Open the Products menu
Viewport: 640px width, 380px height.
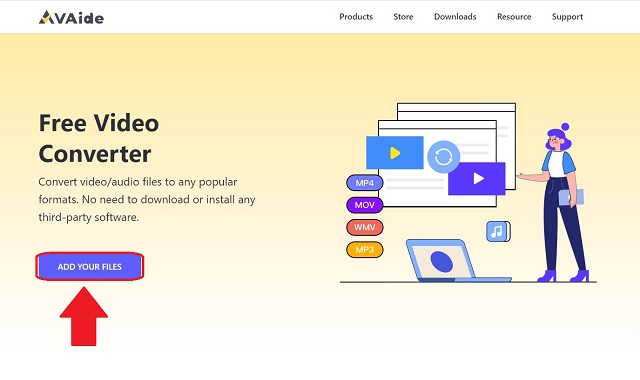coord(356,17)
